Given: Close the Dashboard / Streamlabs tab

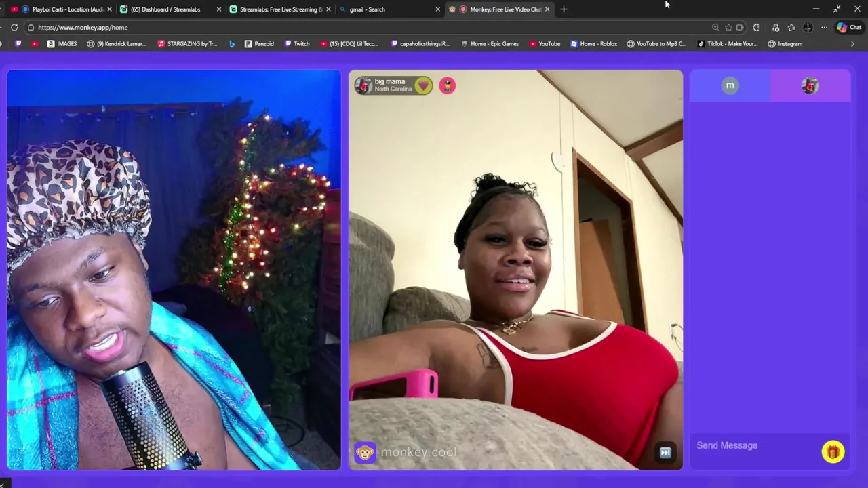Looking at the screenshot, I should pyautogui.click(x=219, y=9).
